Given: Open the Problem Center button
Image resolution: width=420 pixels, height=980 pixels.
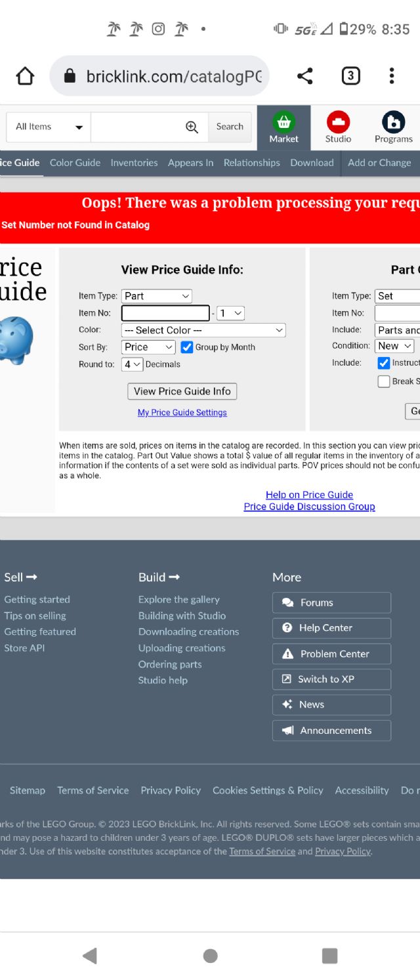Looking at the screenshot, I should click(331, 654).
